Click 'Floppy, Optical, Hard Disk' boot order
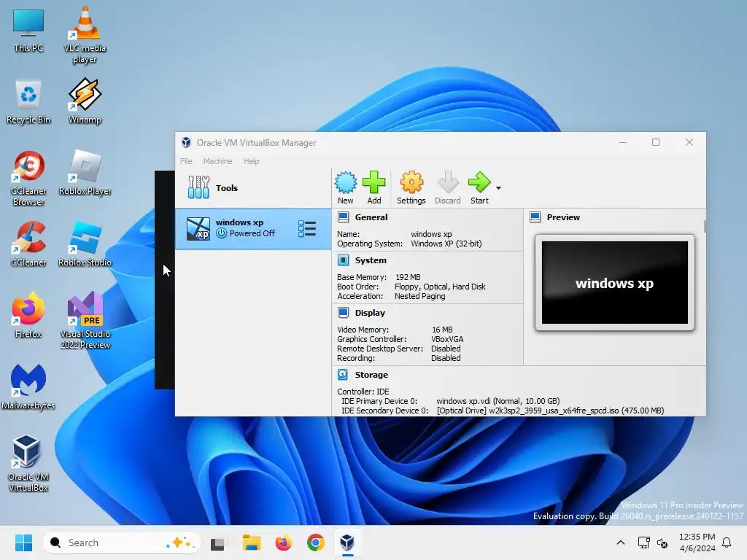 tap(440, 287)
